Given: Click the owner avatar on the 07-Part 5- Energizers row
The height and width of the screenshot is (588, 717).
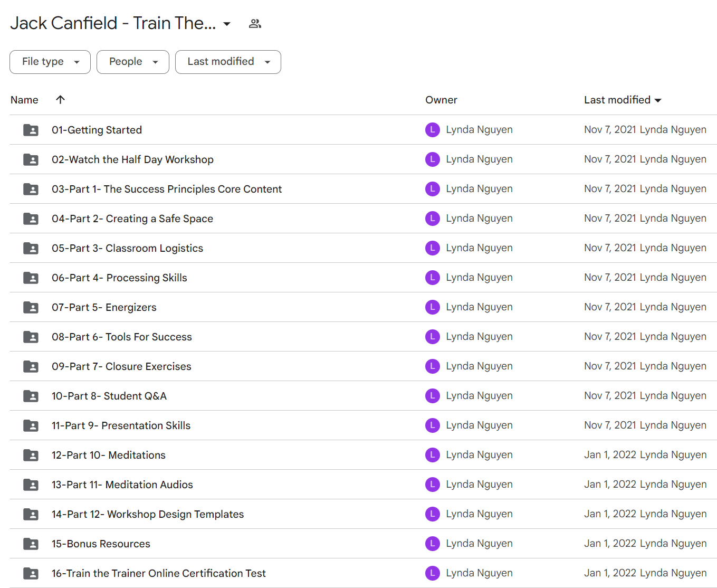Looking at the screenshot, I should point(433,307).
